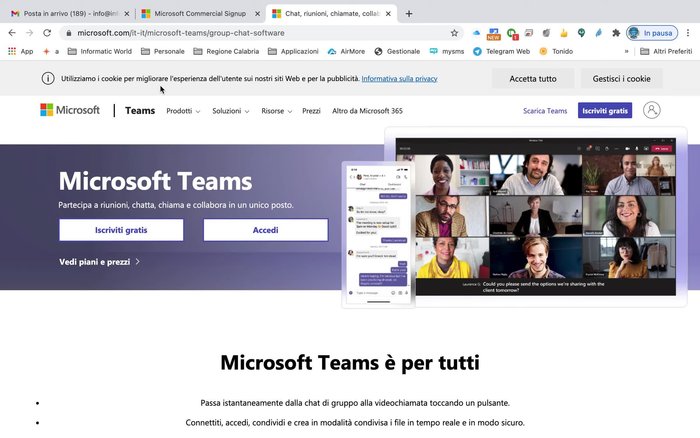Switch to Posta in arrivo Gmail tab
Image resolution: width=700 pixels, height=438 pixels.
click(x=71, y=13)
